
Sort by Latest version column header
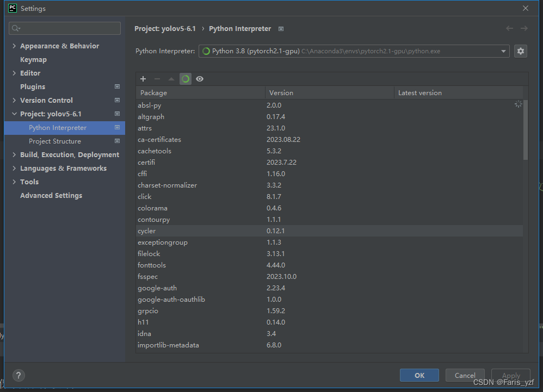(x=459, y=93)
